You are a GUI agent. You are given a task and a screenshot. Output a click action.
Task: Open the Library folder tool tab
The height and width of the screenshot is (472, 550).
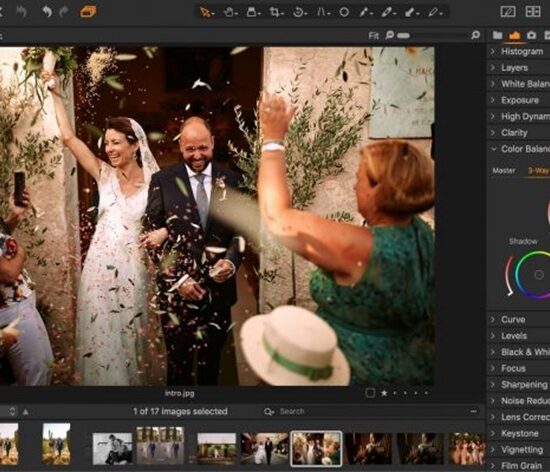pyautogui.click(x=497, y=35)
